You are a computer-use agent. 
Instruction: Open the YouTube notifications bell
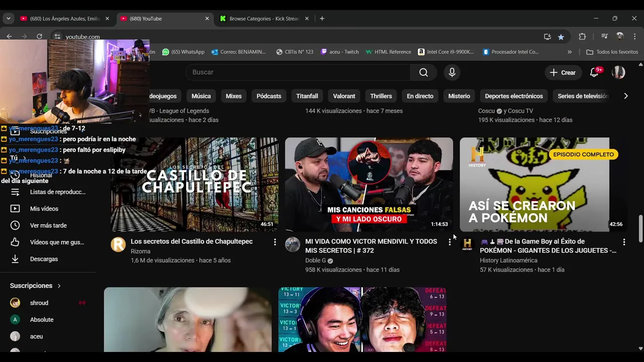pyautogui.click(x=594, y=72)
